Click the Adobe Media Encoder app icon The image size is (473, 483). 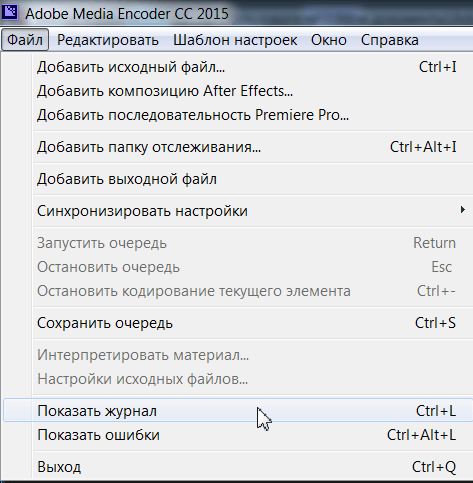[x=10, y=12]
